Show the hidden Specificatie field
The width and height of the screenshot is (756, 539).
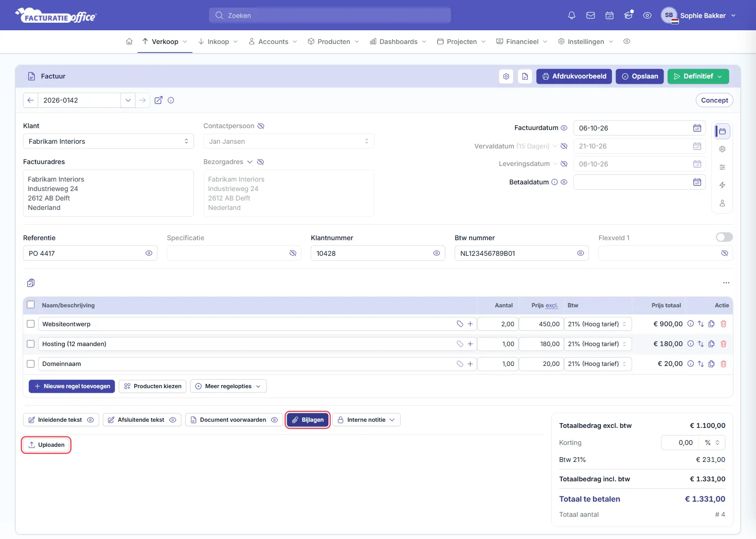(x=293, y=253)
